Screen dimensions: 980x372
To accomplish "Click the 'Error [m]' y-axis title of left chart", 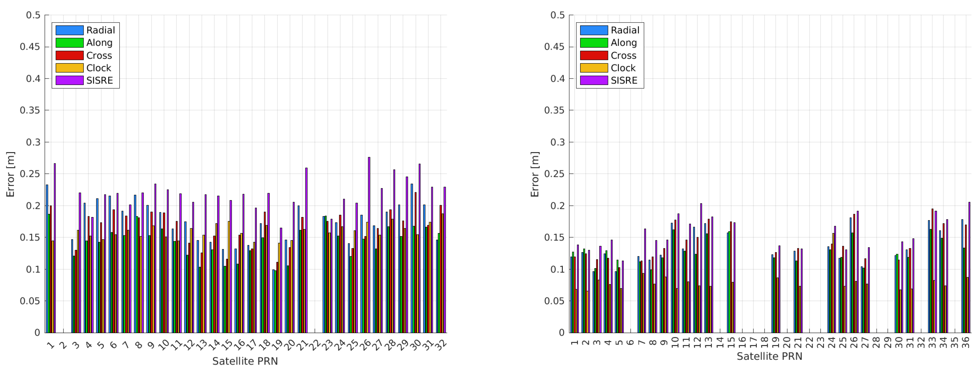I will click(x=10, y=174).
